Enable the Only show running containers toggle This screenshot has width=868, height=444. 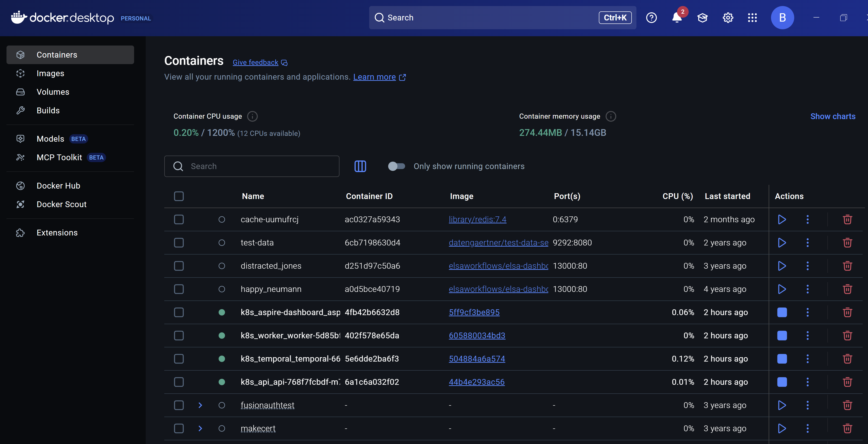tap(396, 166)
